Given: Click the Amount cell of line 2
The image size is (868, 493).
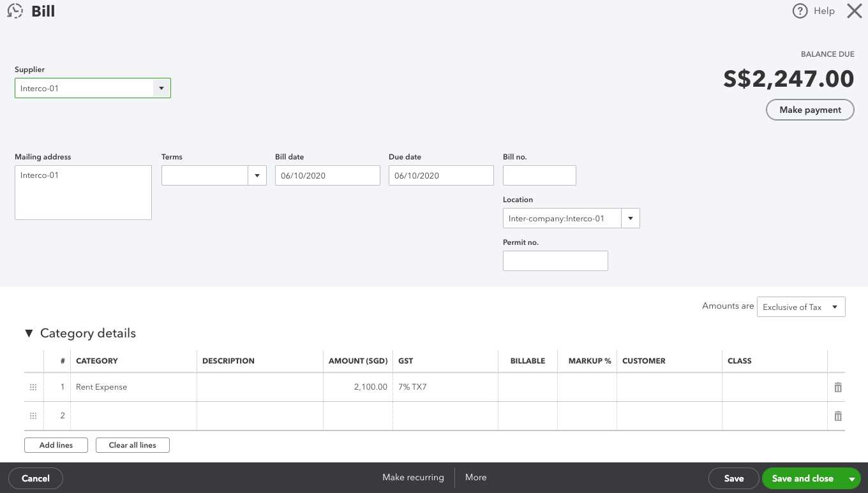Looking at the screenshot, I should coord(358,416).
